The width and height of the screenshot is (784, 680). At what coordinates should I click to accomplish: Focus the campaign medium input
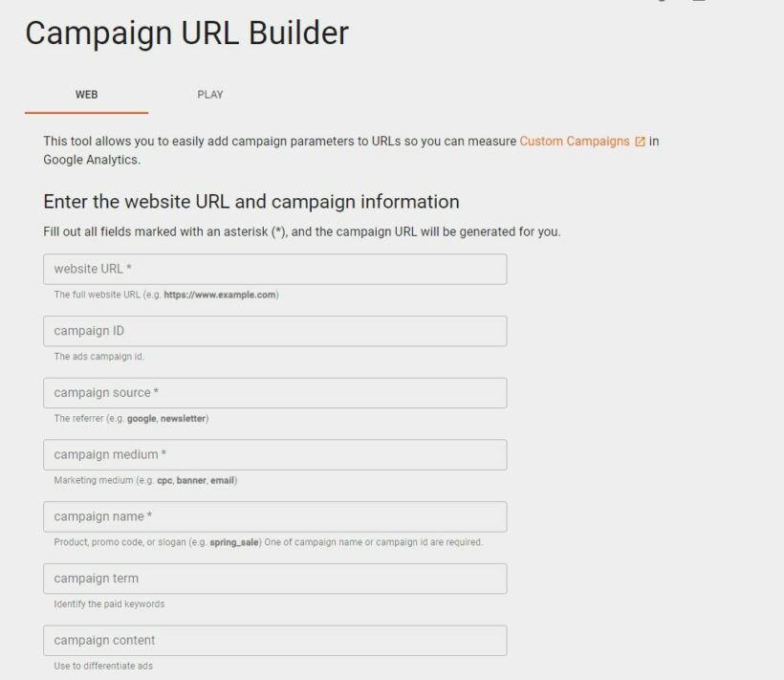273,454
